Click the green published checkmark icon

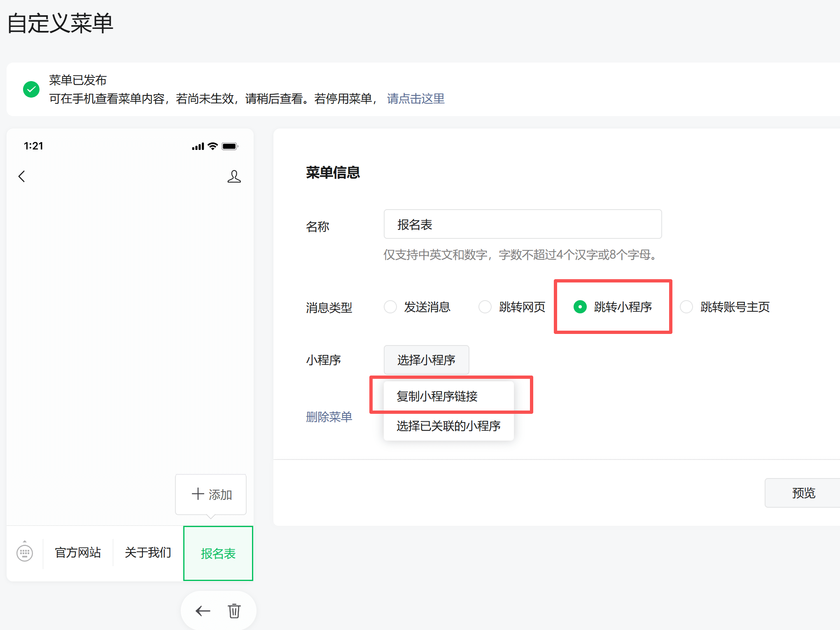coord(31,89)
